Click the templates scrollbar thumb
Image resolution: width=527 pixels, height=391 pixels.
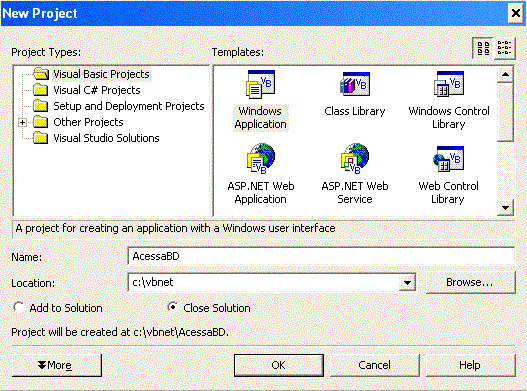tap(505, 112)
